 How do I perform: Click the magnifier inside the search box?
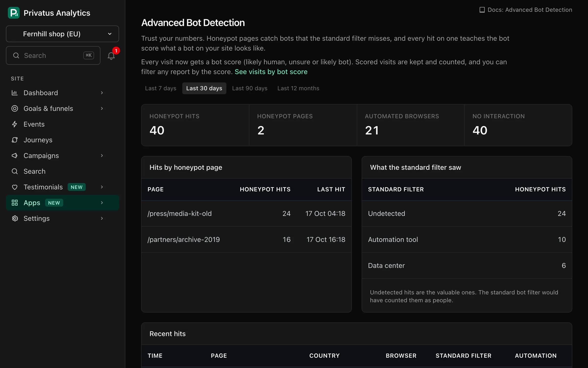click(x=16, y=55)
